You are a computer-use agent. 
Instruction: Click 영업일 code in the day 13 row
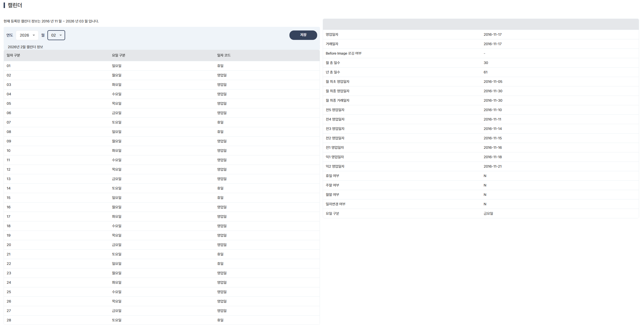coord(222,179)
